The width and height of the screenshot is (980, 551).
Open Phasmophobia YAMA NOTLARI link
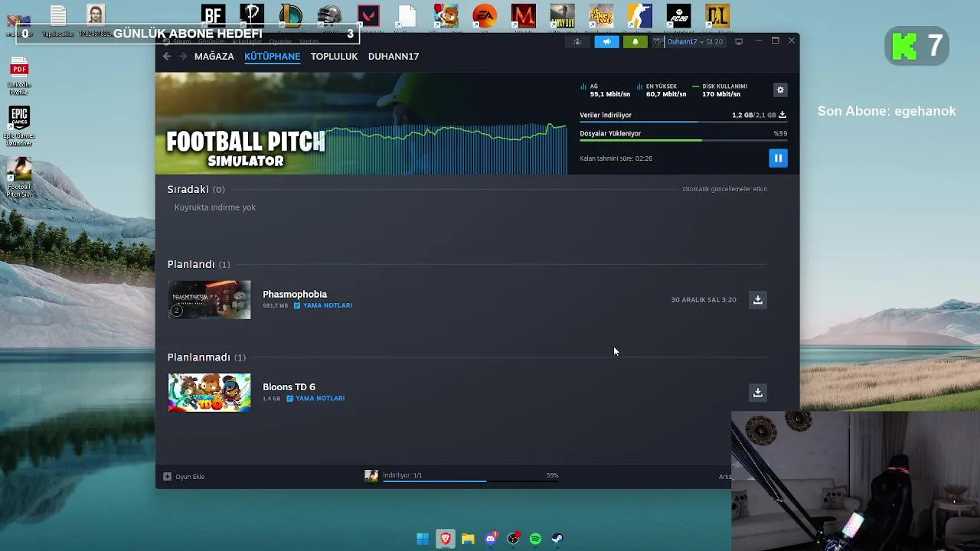[323, 305]
